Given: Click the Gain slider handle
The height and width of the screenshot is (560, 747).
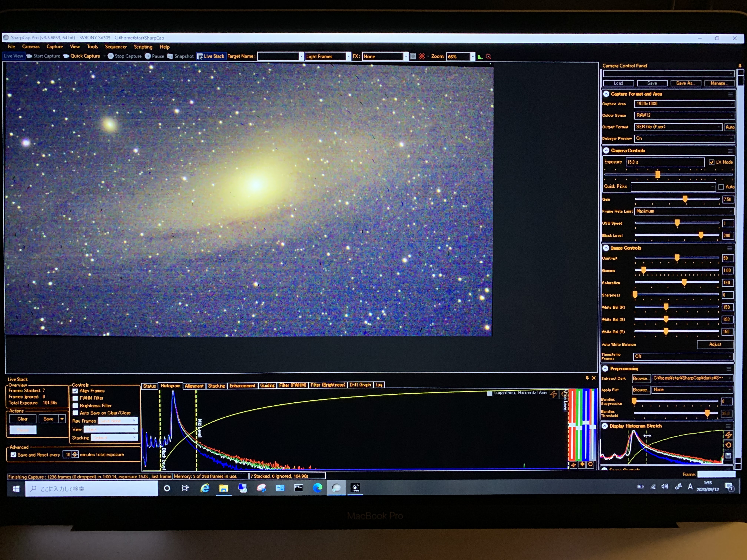Looking at the screenshot, I should pyautogui.click(x=685, y=199).
